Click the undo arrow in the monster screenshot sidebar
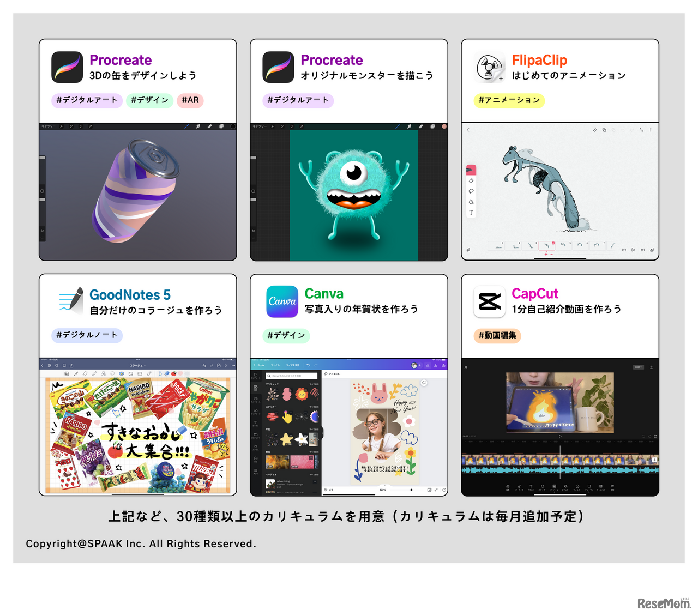The image size is (698, 616). tap(253, 231)
